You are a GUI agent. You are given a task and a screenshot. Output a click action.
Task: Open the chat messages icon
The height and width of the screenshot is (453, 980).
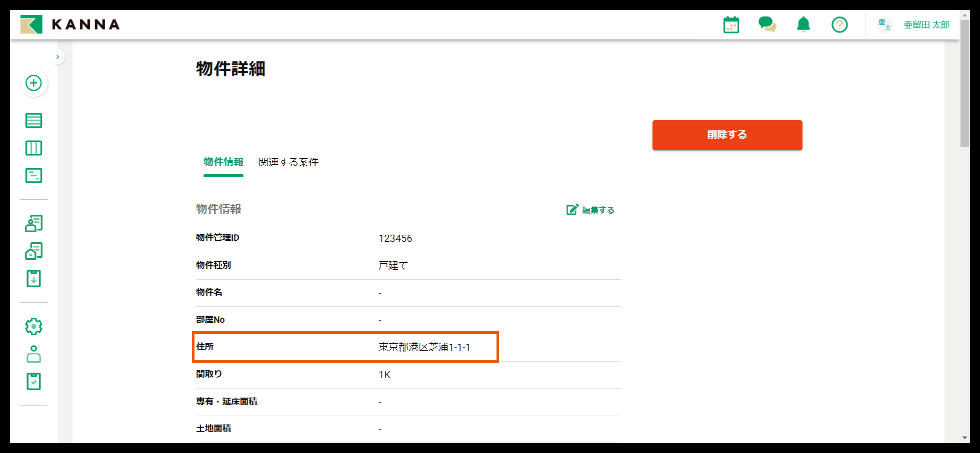[767, 25]
